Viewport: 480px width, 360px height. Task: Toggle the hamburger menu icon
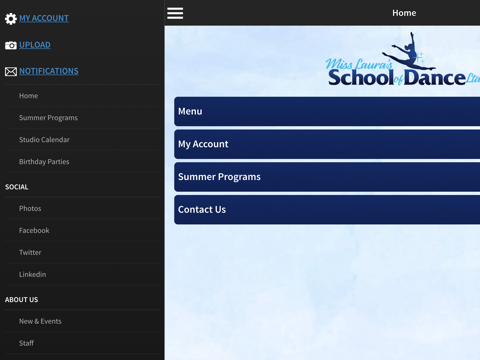(175, 13)
